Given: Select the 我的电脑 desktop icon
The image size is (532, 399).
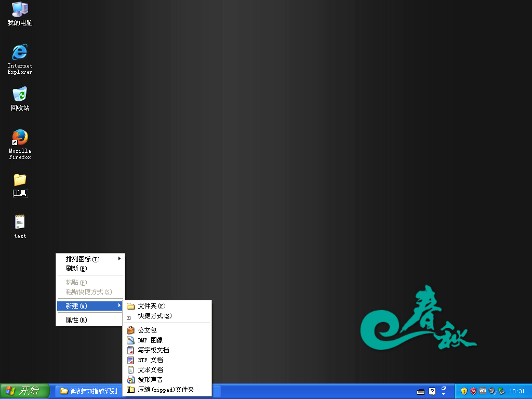Looking at the screenshot, I should (20, 14).
